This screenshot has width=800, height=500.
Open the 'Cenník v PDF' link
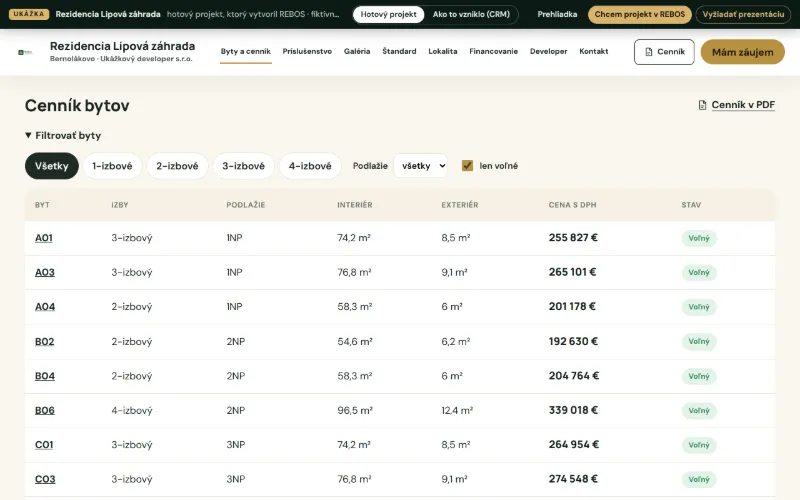(743, 105)
